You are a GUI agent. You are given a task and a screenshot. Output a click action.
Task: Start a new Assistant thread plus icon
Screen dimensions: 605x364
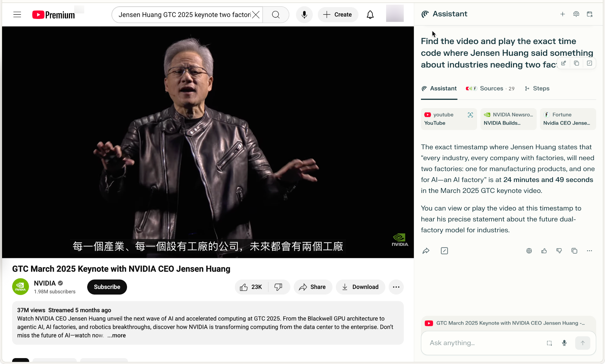coord(562,14)
